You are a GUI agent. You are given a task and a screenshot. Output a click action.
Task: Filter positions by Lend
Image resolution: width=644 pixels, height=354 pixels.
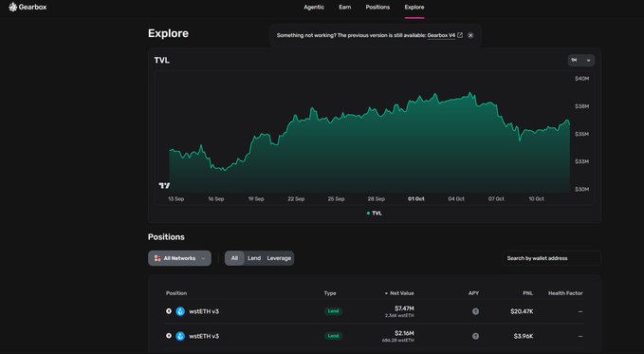pos(254,258)
